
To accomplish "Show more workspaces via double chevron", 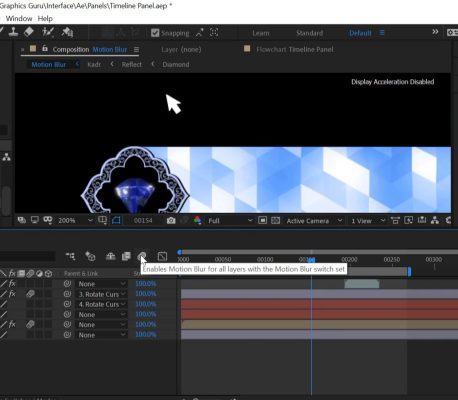I will 435,32.
